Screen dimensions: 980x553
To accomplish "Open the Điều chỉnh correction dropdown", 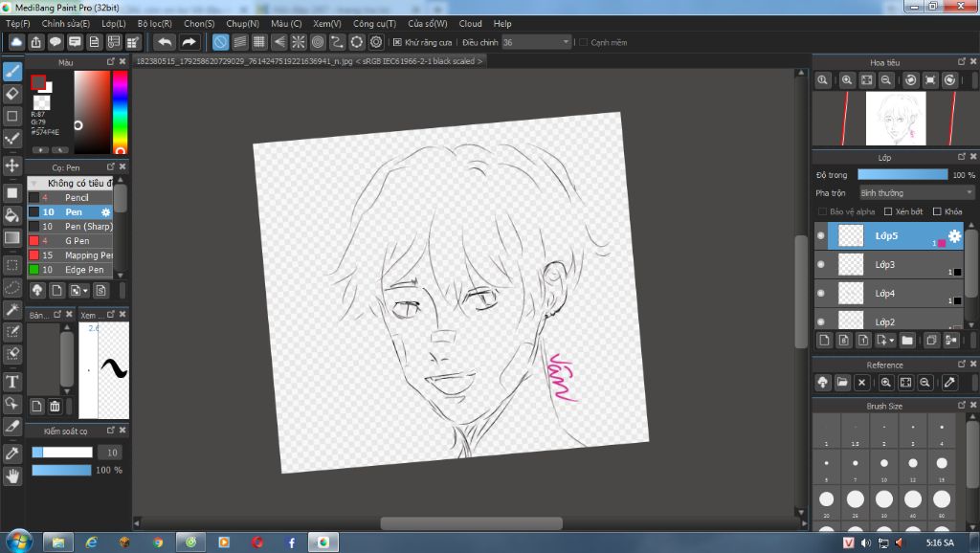I will pos(537,42).
